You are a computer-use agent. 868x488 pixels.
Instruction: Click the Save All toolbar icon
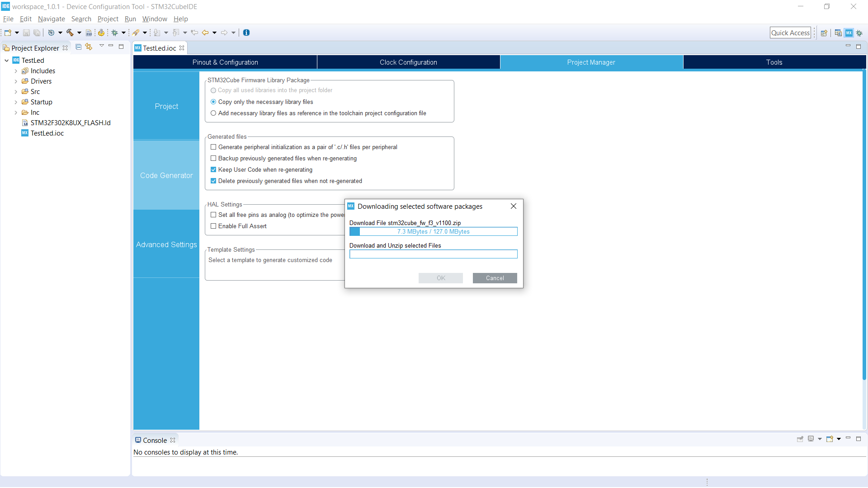[37, 33]
